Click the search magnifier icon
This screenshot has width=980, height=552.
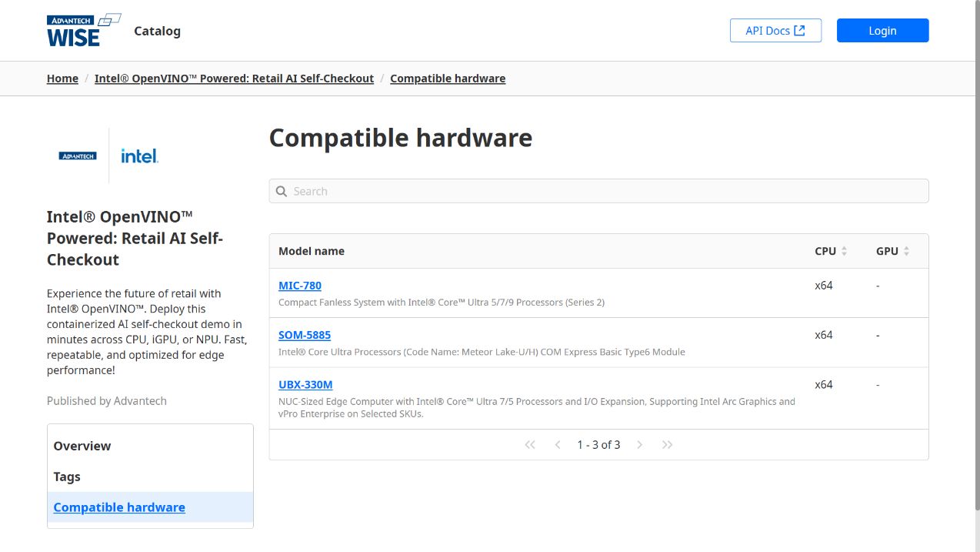(x=282, y=191)
